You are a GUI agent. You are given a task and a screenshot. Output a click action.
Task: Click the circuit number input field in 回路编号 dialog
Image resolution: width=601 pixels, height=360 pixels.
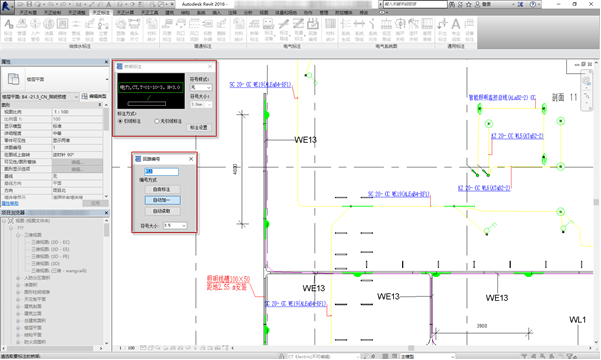(161, 171)
